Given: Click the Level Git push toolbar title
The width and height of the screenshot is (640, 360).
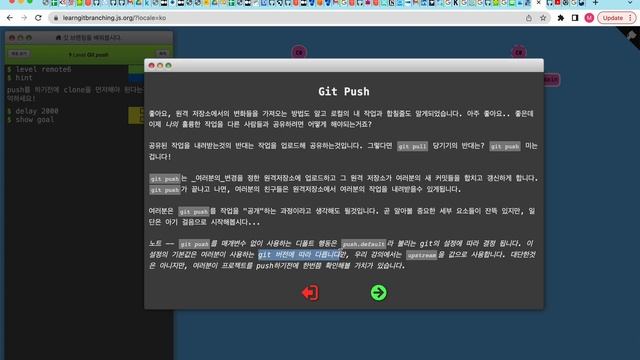Looking at the screenshot, I should [89, 54].
